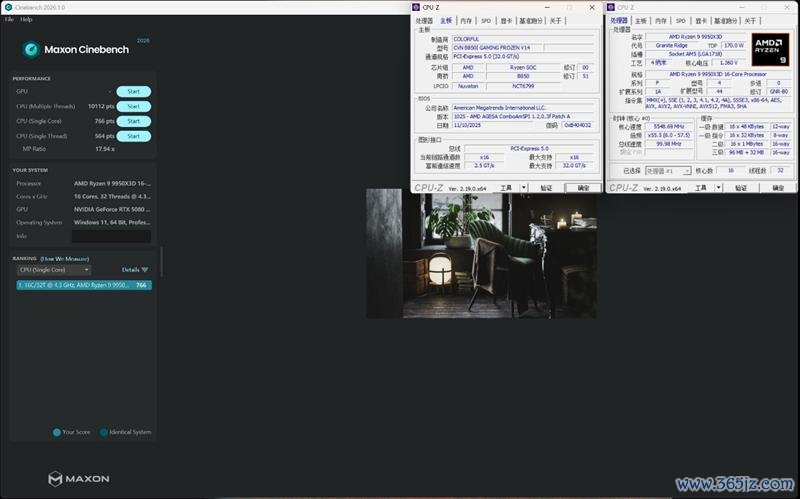Open 工具 dropdown arrow in mainboard CPU-Z window

[x=523, y=188]
